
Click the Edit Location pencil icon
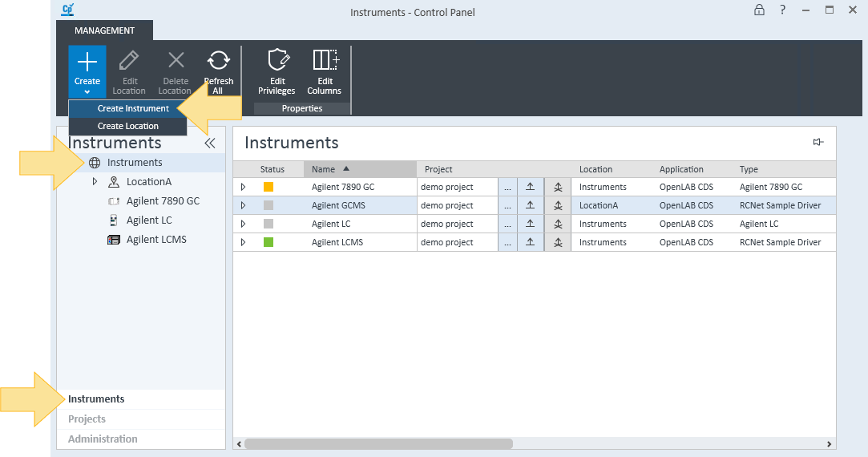point(129,60)
